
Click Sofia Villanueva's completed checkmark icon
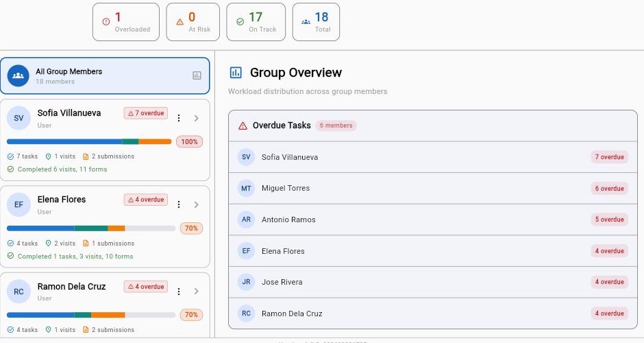click(11, 169)
